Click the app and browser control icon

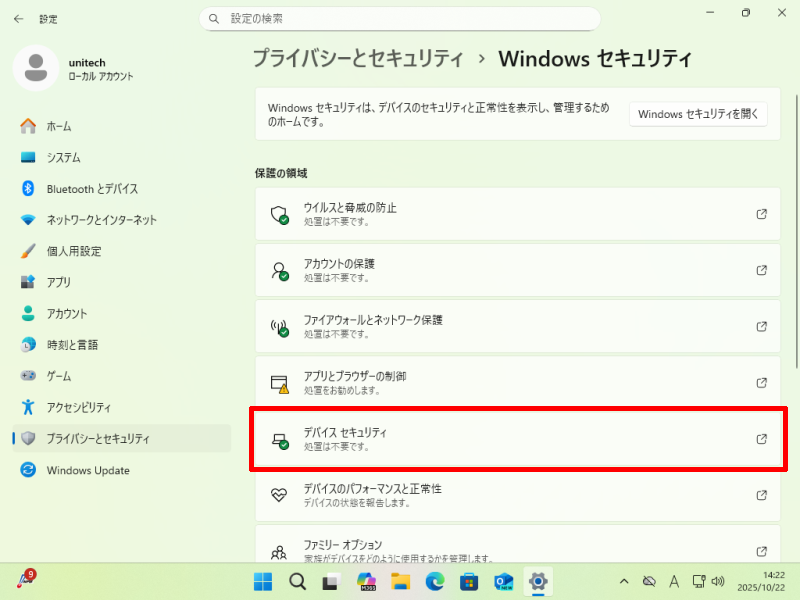tap(280, 383)
